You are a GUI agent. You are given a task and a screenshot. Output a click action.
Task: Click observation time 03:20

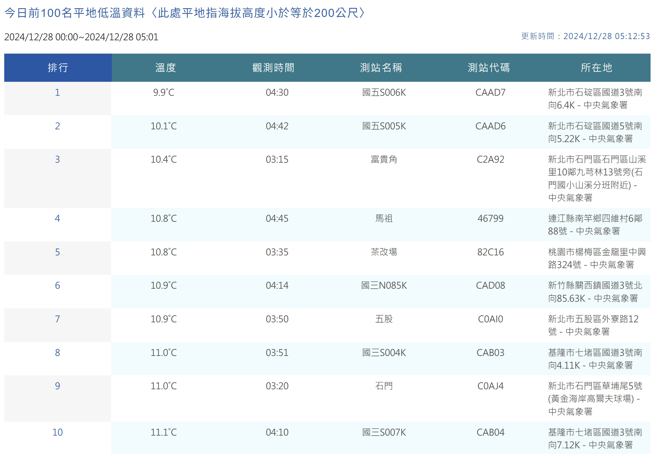click(277, 386)
